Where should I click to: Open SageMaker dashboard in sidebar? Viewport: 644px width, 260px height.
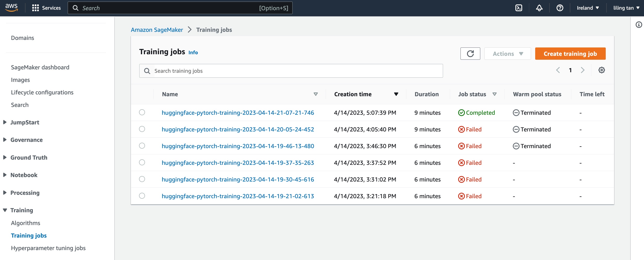point(40,67)
